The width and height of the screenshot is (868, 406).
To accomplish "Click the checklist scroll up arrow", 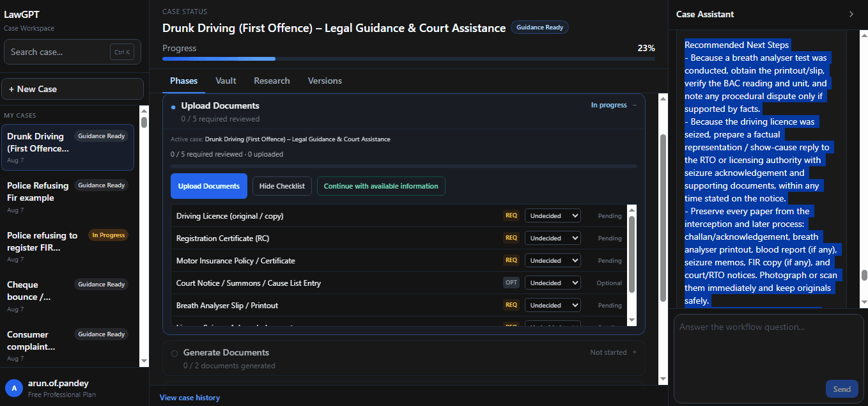I will (632, 210).
